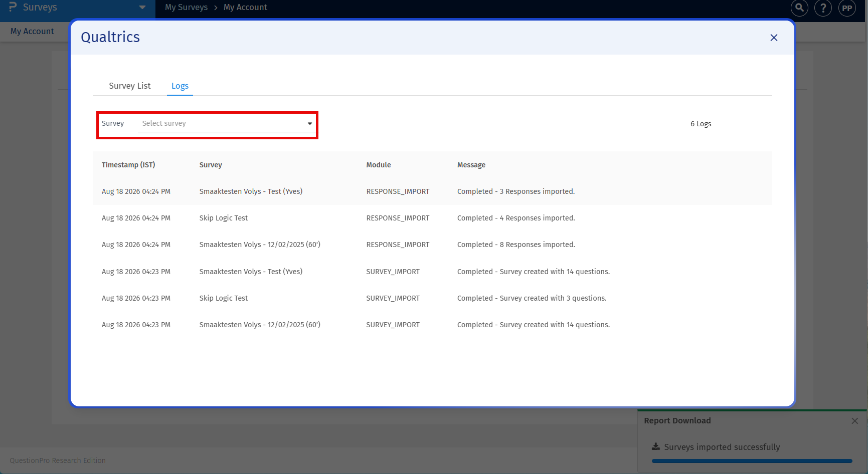The height and width of the screenshot is (474, 868).
Task: Select 'Completed - 3 Responses imported.' message
Action: pyautogui.click(x=516, y=191)
